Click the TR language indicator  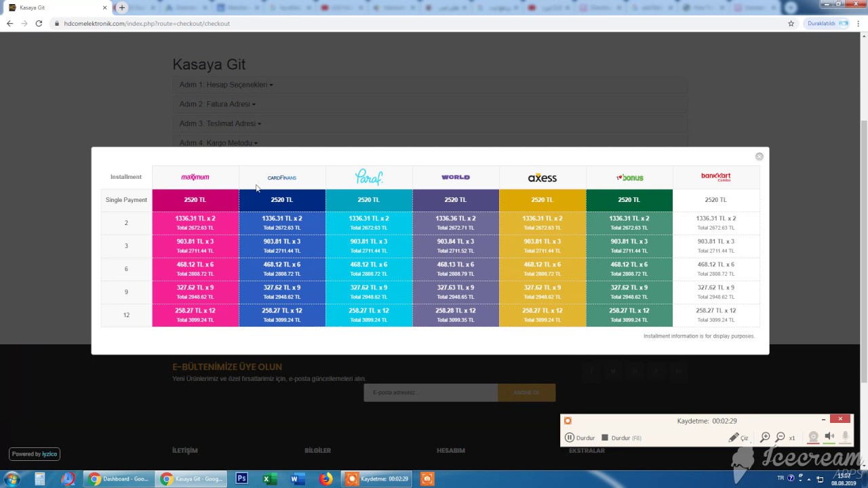(781, 478)
